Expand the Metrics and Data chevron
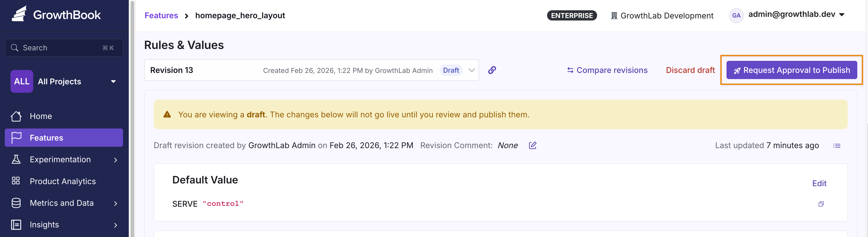 116,203
